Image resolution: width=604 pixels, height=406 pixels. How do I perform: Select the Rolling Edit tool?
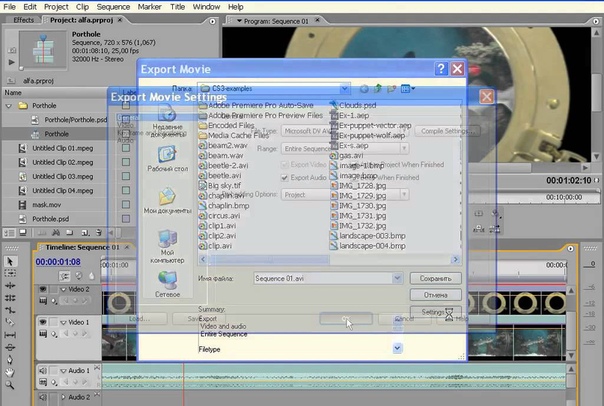coord(10,298)
